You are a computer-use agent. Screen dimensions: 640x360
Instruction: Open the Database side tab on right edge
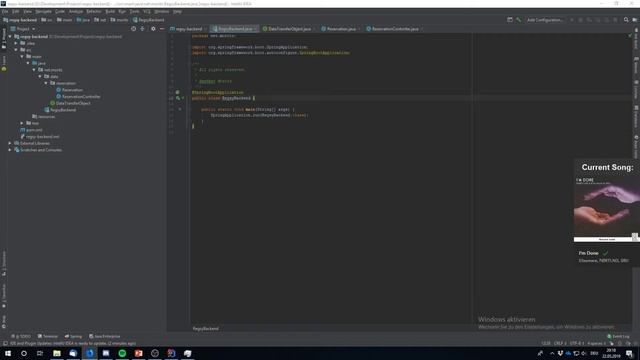(x=636, y=116)
